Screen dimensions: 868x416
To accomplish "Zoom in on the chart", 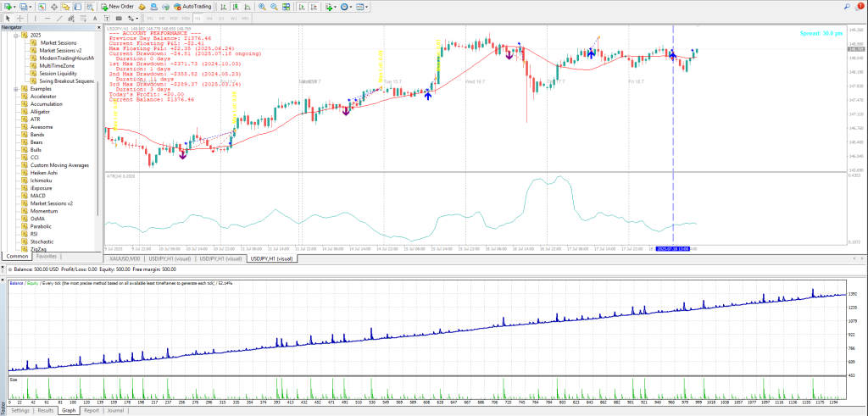I will tap(262, 6).
